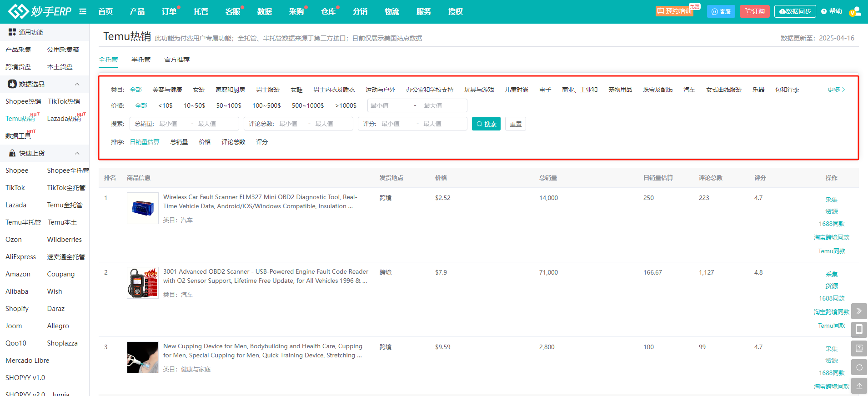868x396 pixels.
Task: Select price range >1000$
Action: tap(346, 105)
